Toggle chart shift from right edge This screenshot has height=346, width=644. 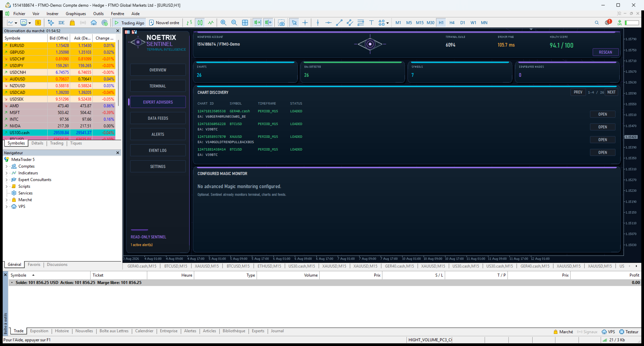(268, 22)
